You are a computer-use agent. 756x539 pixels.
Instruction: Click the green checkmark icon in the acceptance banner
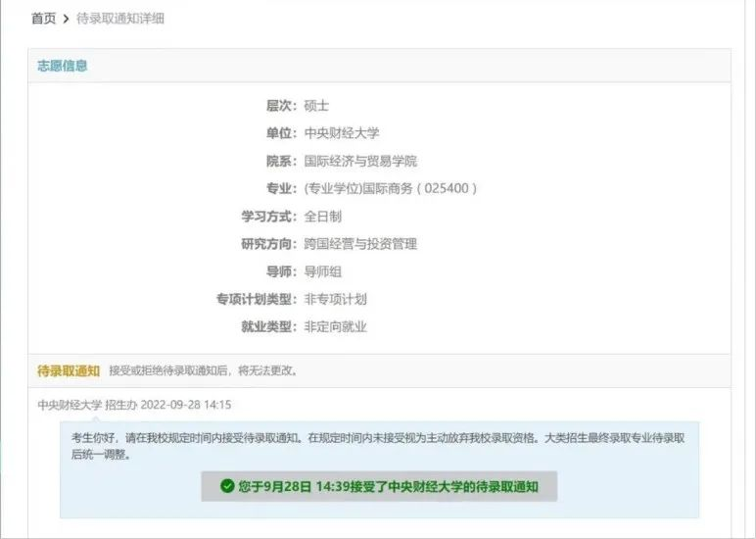point(227,486)
